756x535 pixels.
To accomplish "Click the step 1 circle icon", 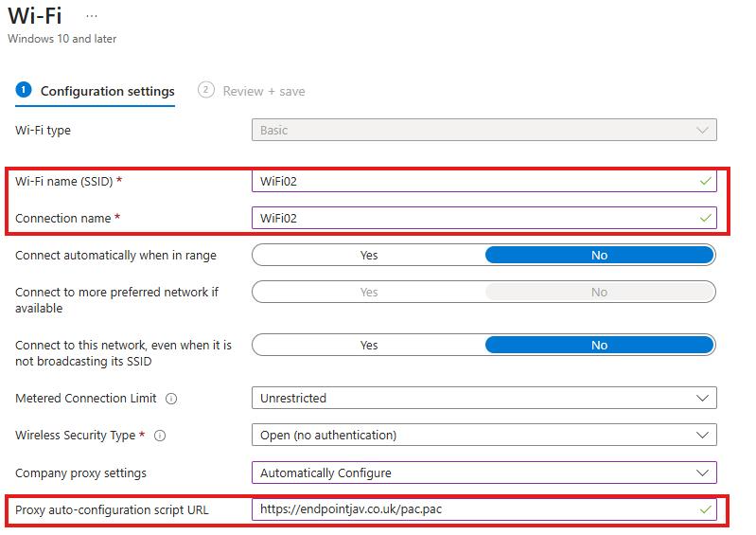I will pyautogui.click(x=24, y=90).
